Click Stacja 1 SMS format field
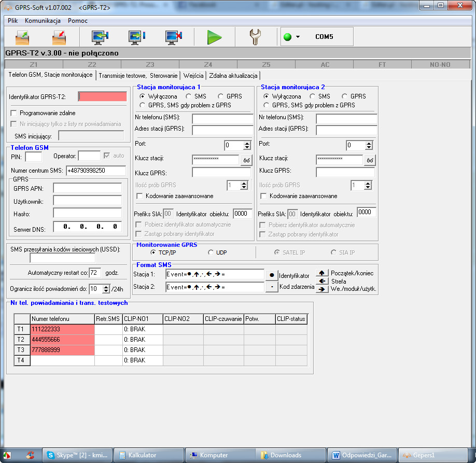 (x=215, y=274)
